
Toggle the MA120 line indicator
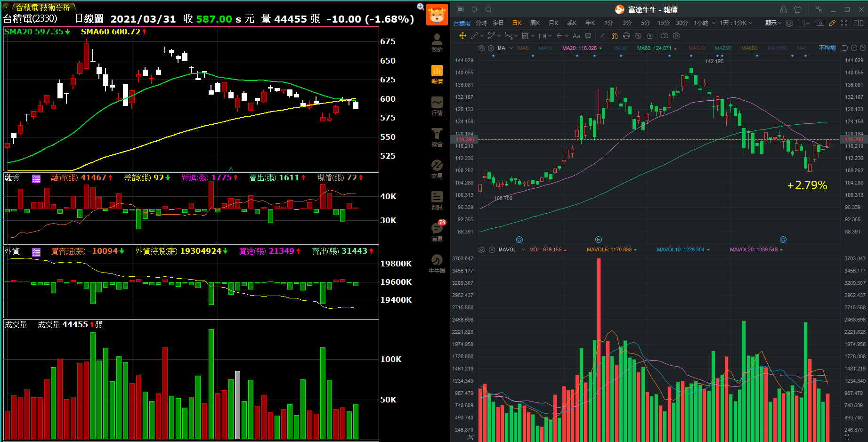[x=697, y=48]
